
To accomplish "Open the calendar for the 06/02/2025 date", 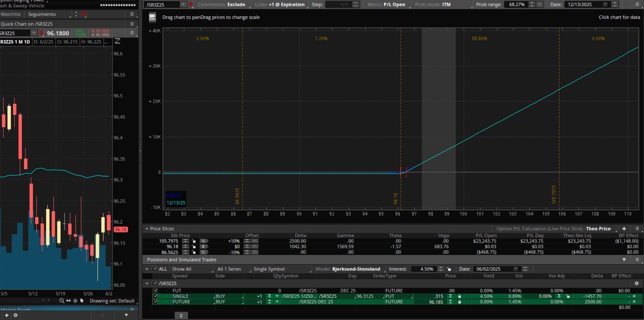I will (x=516, y=269).
